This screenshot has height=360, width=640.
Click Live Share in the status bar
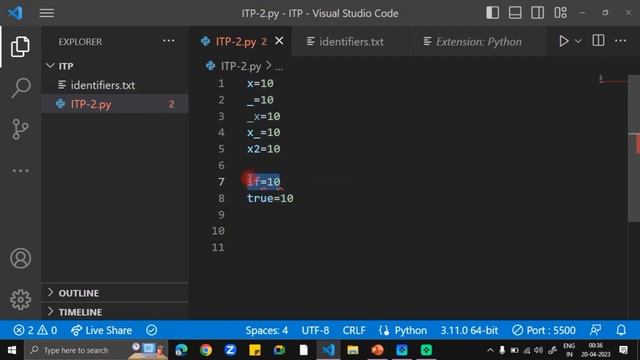[101, 330]
